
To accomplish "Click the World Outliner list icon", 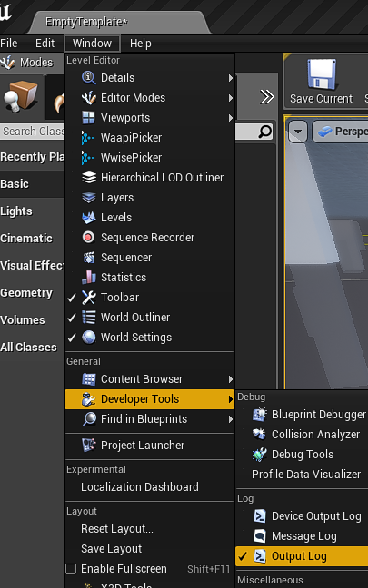I will pyautogui.click(x=89, y=318).
